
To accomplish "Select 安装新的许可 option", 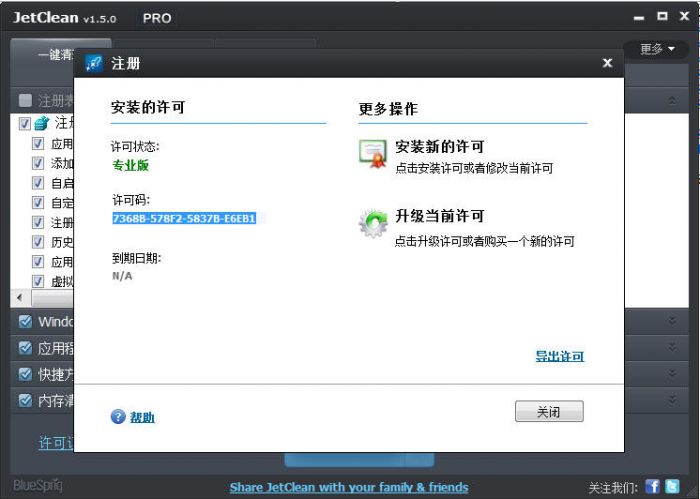I will [440, 147].
